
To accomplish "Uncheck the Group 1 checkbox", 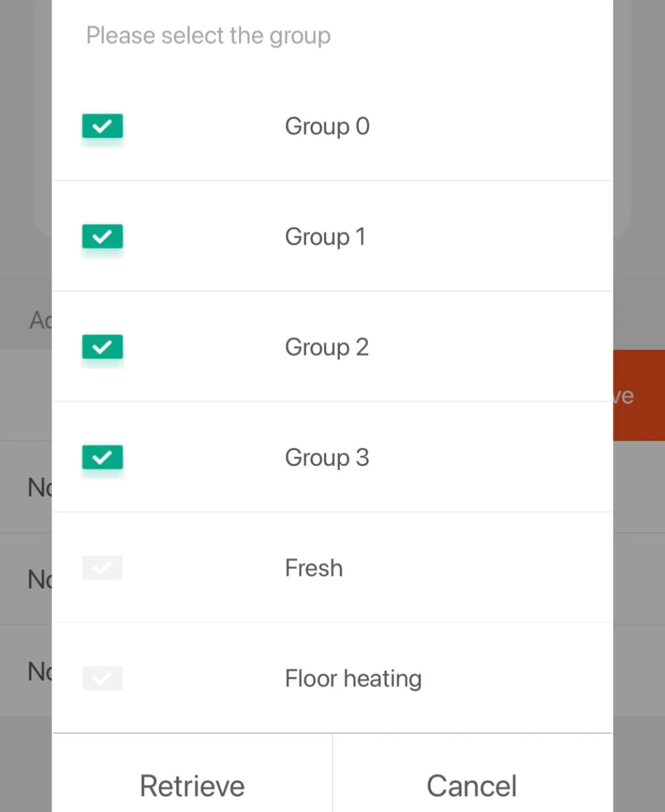I will pos(102,237).
